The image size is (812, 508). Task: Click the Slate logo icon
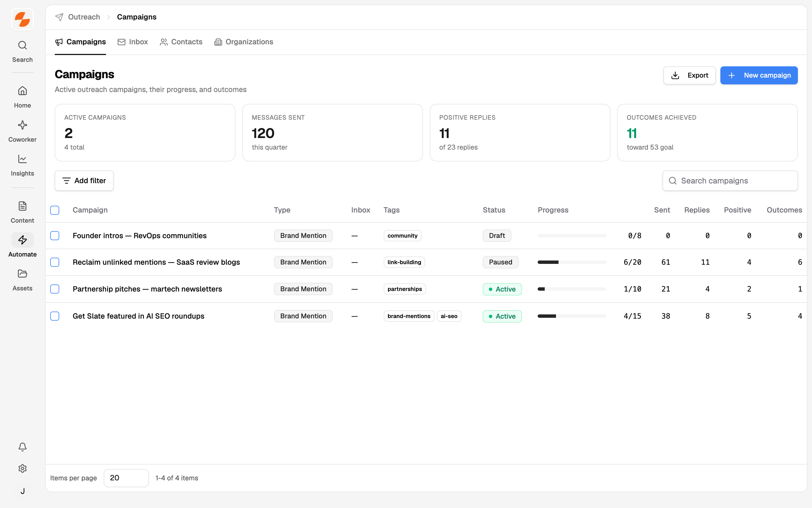click(23, 19)
